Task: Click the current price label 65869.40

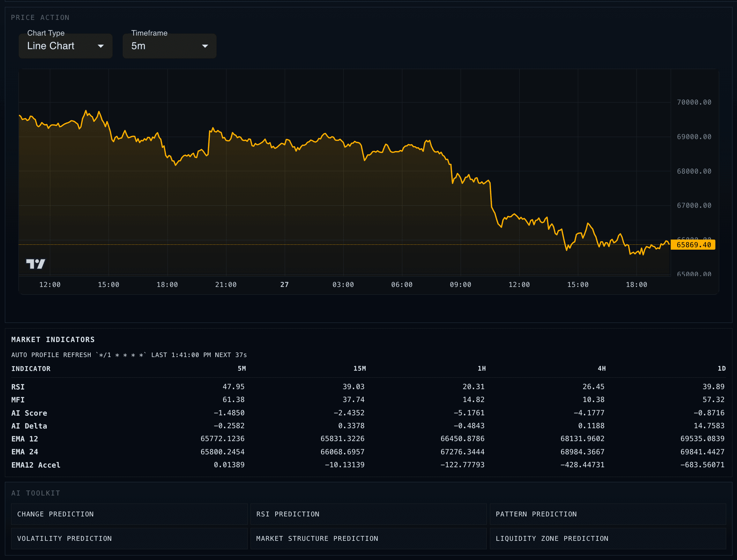Action: pyautogui.click(x=693, y=245)
